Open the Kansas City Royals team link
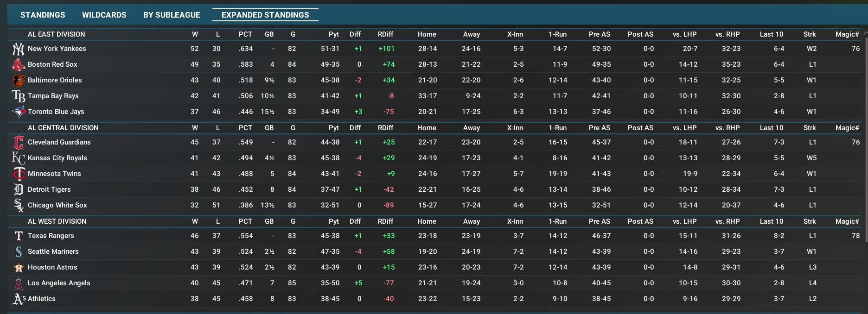 click(x=57, y=158)
